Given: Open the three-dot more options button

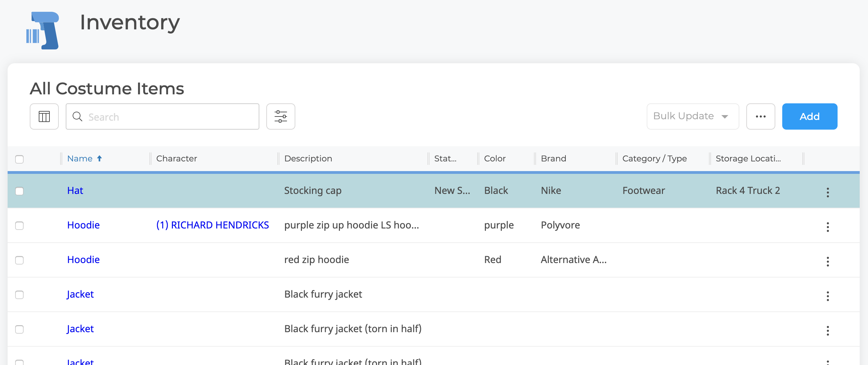Looking at the screenshot, I should (x=761, y=116).
